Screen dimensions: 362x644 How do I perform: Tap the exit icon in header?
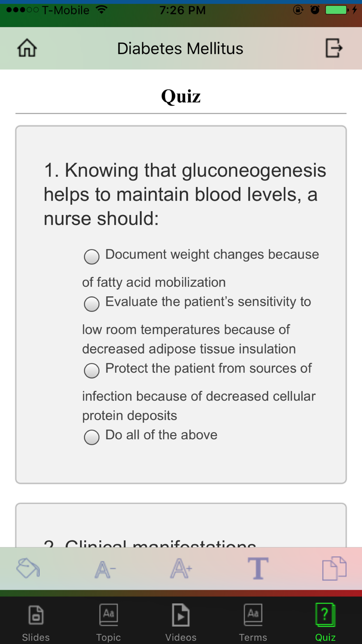334,48
